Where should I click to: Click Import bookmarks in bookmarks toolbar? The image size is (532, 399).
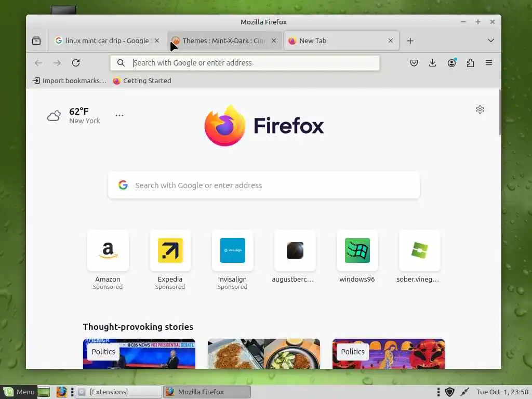click(69, 81)
